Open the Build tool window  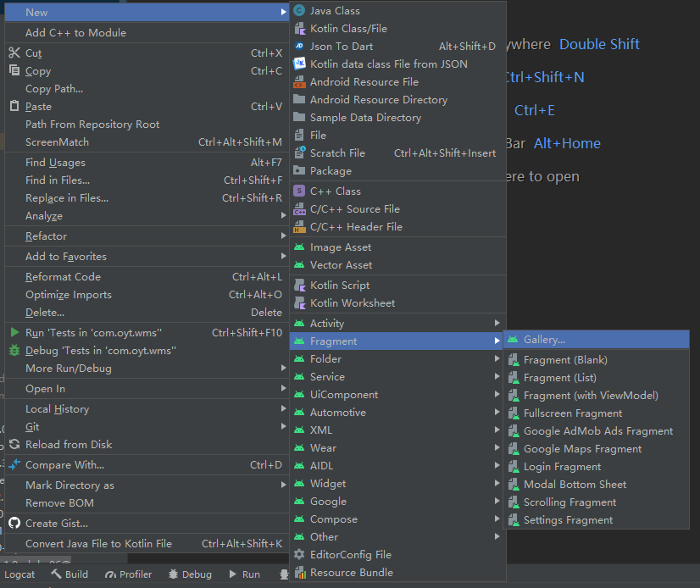tap(69, 574)
